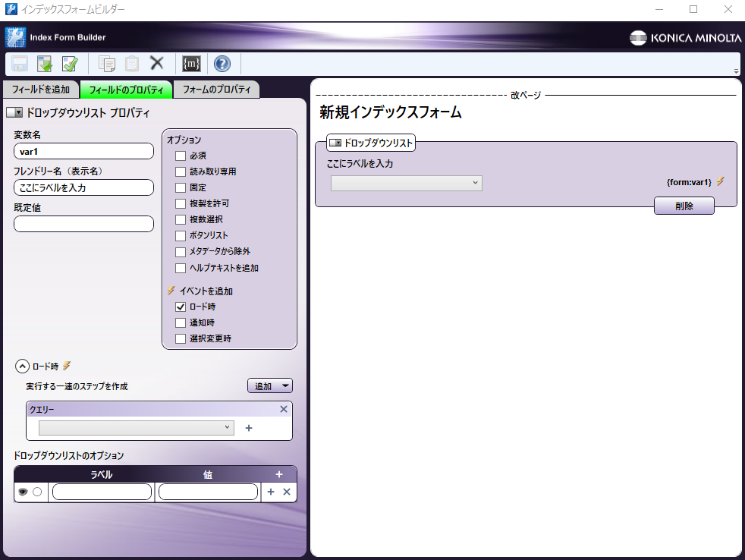Click the ラベル cell input
The width and height of the screenshot is (745, 560).
click(102, 492)
